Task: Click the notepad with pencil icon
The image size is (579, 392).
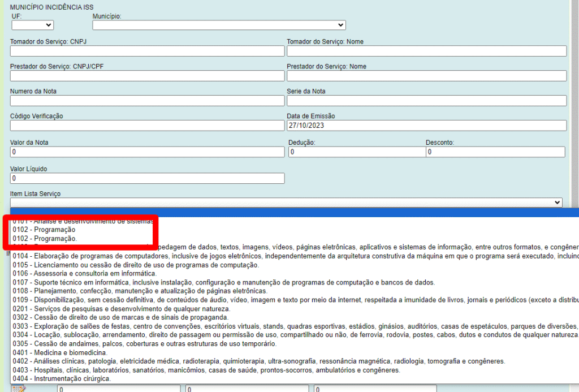Action: coord(18,389)
